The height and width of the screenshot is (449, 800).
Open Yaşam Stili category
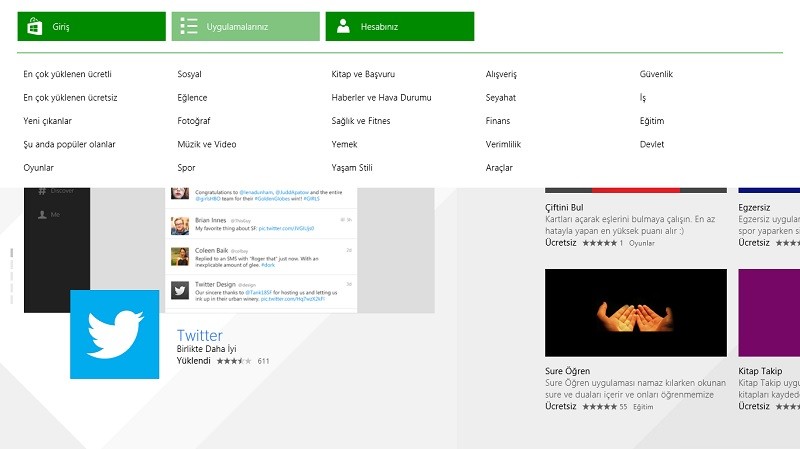click(352, 168)
